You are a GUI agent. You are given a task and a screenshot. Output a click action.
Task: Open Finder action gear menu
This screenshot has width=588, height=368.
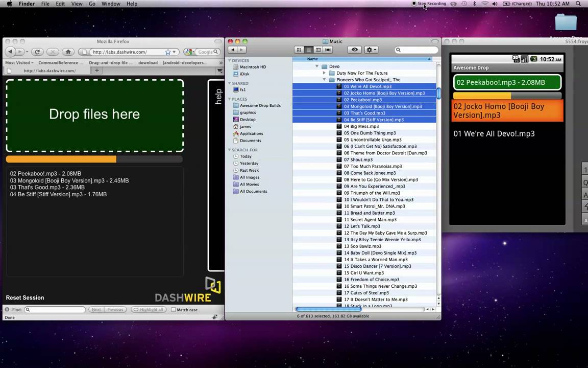click(x=371, y=50)
